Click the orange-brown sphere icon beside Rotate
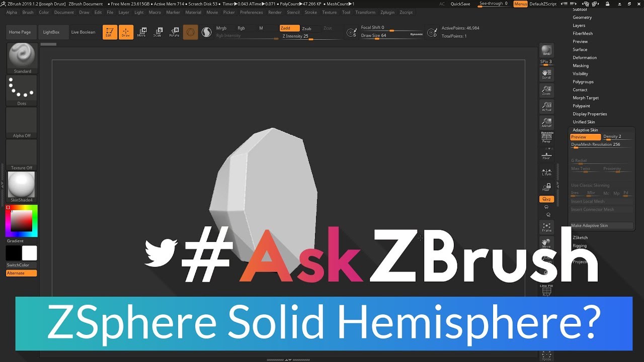 [x=190, y=32]
